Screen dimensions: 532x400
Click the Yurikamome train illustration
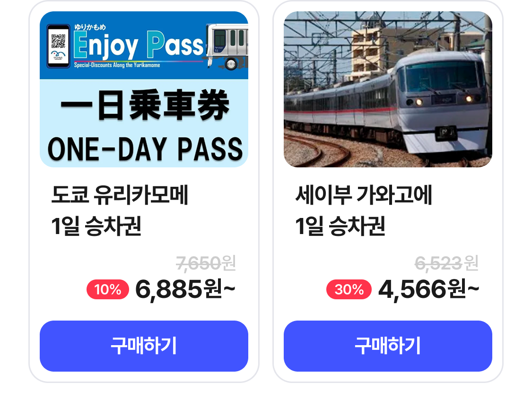(x=228, y=46)
